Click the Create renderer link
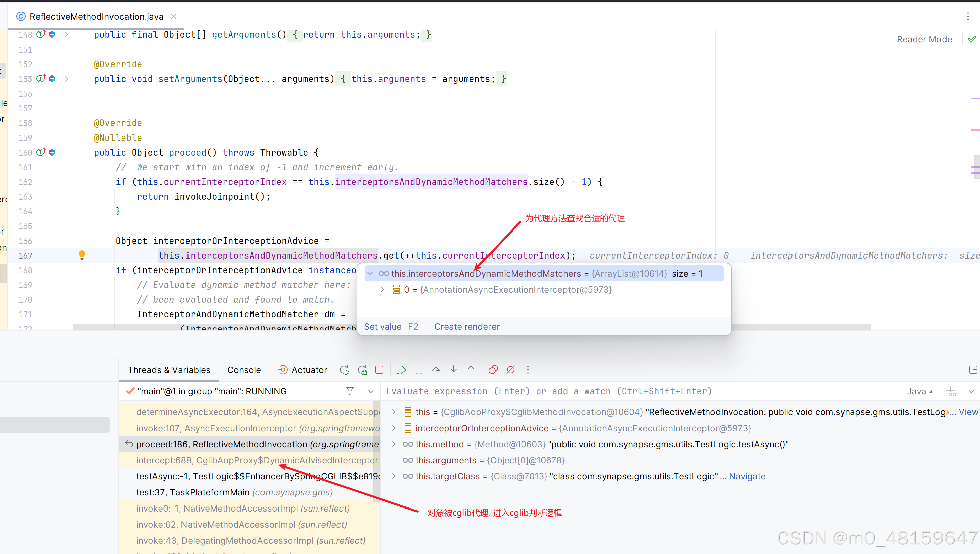Image resolution: width=980 pixels, height=554 pixels. tap(467, 327)
